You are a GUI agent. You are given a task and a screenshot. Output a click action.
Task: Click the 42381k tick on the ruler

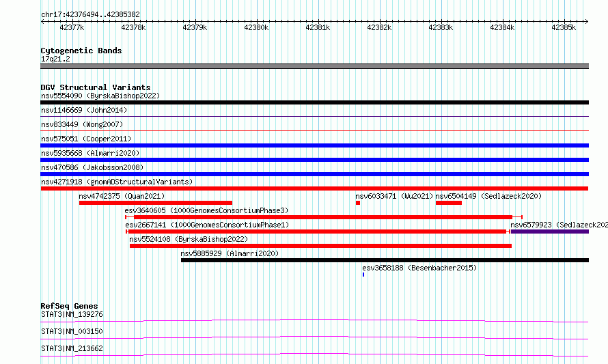pos(318,22)
